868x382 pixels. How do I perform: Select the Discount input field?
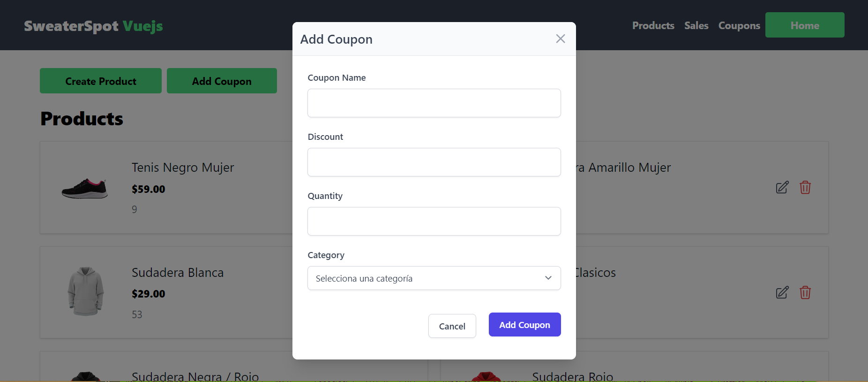pyautogui.click(x=434, y=162)
